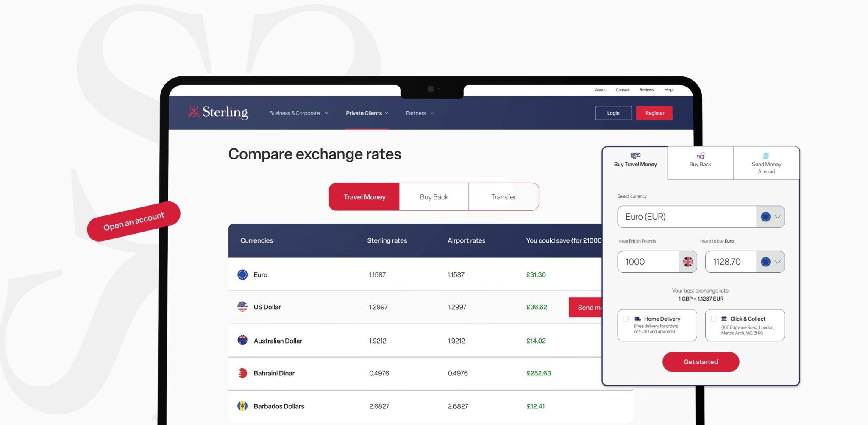Click the Airport rates column header
Screen dimensions: 868x425
[x=466, y=240]
